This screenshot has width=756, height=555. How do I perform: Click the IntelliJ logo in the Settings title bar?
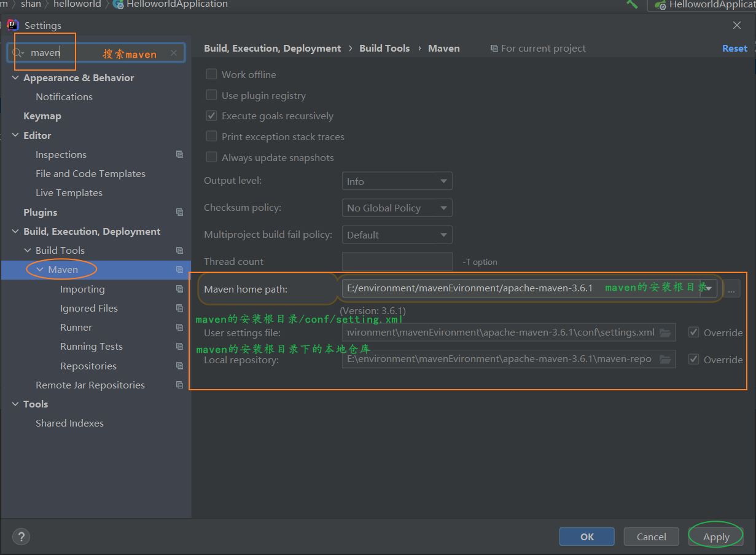pyautogui.click(x=12, y=25)
